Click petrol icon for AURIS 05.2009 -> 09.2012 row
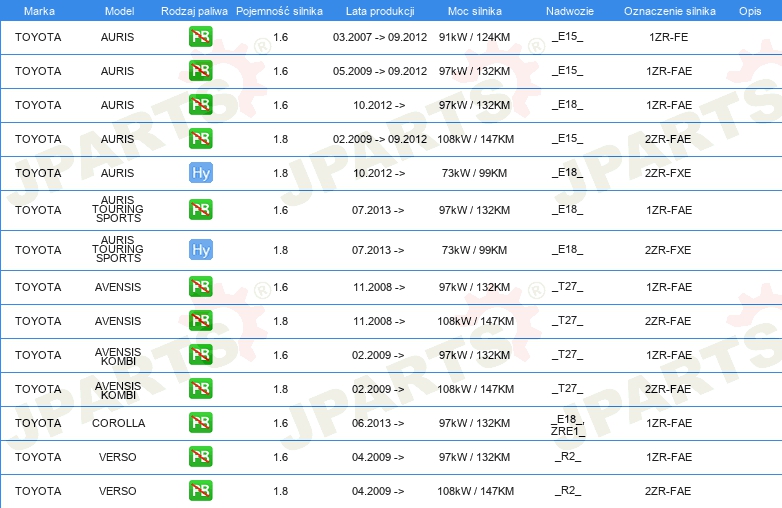Image resolution: width=782 pixels, height=508 pixels. click(200, 71)
